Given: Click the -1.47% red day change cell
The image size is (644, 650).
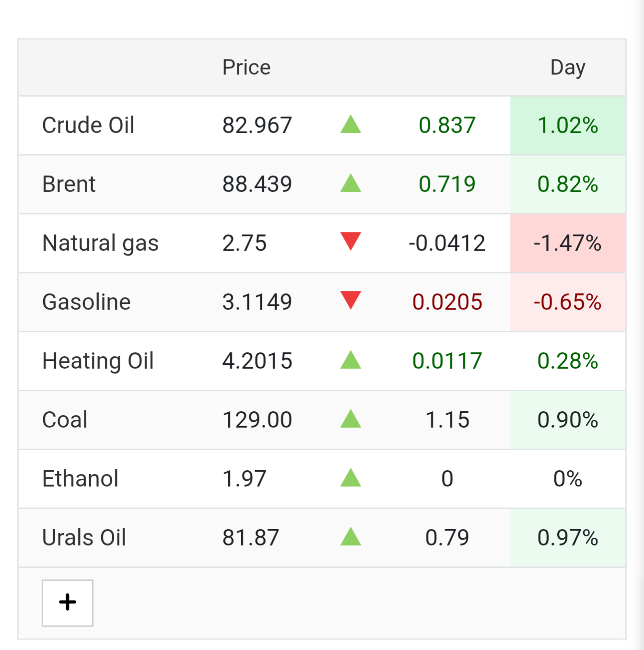Looking at the screenshot, I should pos(568,244).
